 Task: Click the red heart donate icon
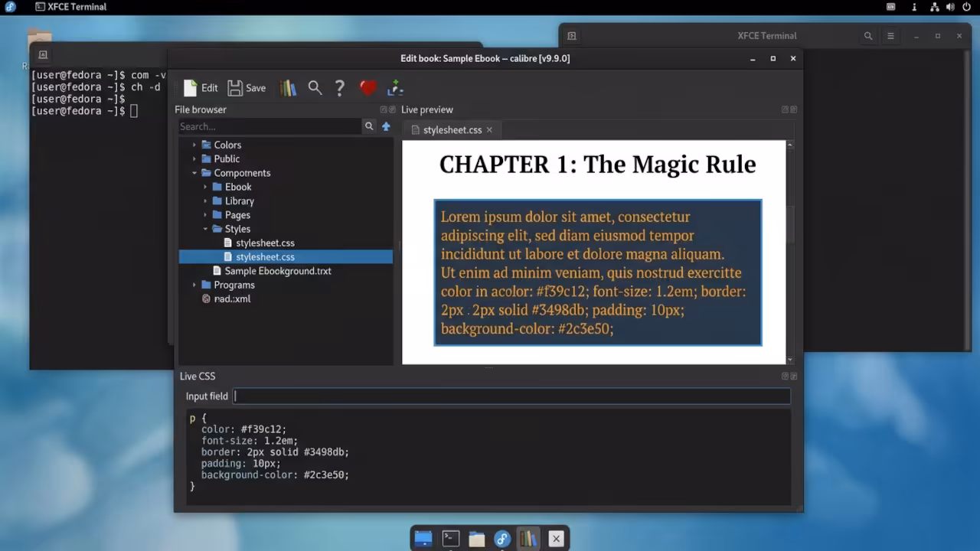pyautogui.click(x=368, y=88)
